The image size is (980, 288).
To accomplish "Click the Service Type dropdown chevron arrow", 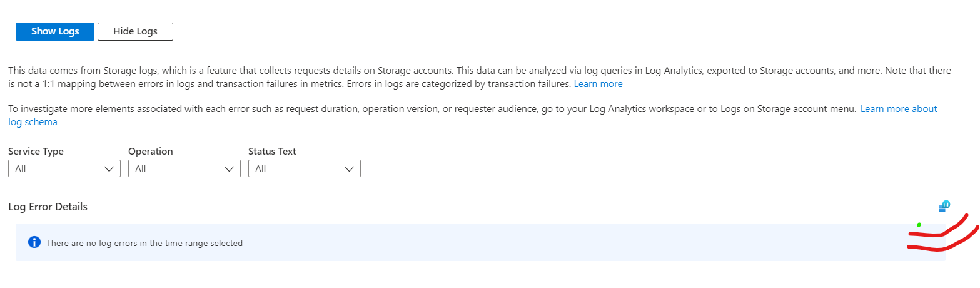I will click(109, 169).
